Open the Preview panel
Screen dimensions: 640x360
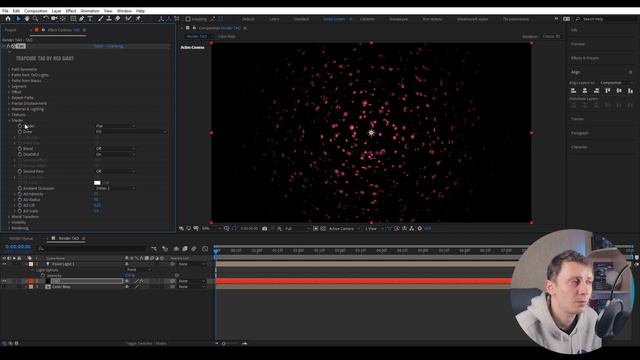[x=578, y=44]
